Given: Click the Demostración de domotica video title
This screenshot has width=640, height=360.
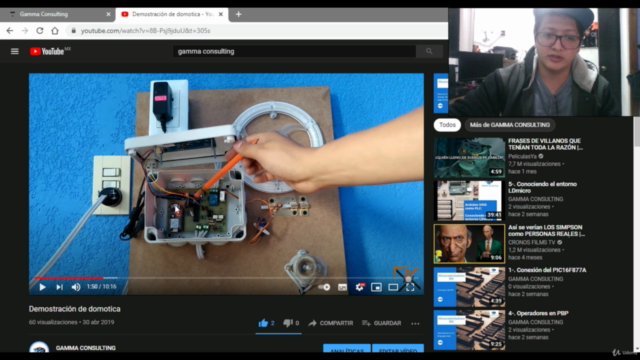Looking at the screenshot, I should click(x=75, y=309).
